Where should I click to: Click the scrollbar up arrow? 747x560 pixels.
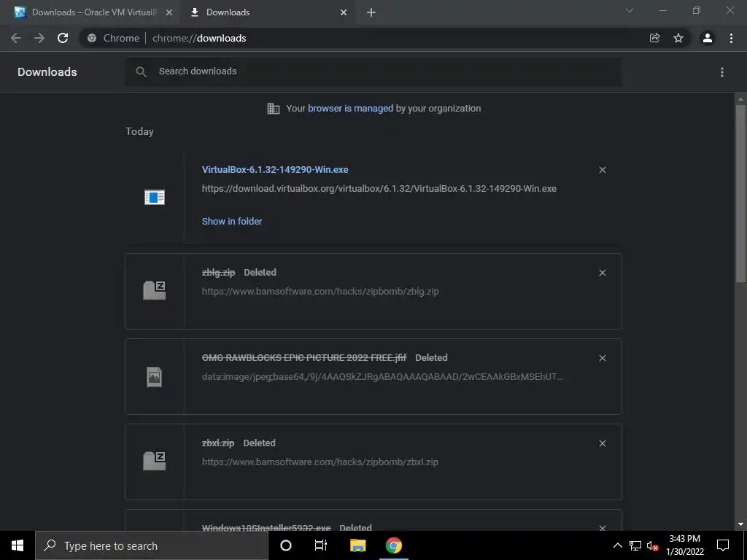point(740,99)
